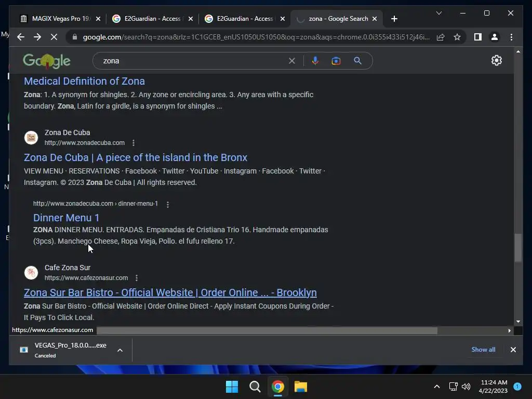The width and height of the screenshot is (532, 399).
Task: Go back to the previous page
Action: click(x=21, y=37)
